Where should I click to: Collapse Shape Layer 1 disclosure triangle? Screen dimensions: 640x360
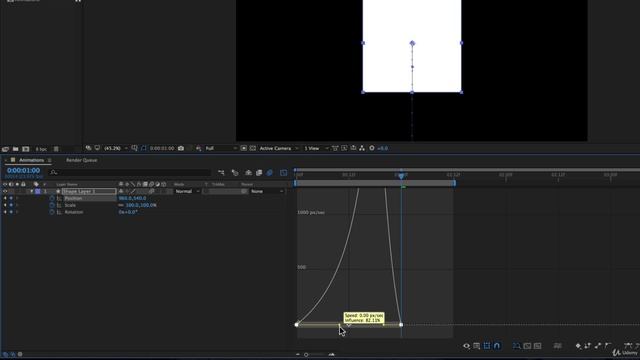tap(31, 191)
